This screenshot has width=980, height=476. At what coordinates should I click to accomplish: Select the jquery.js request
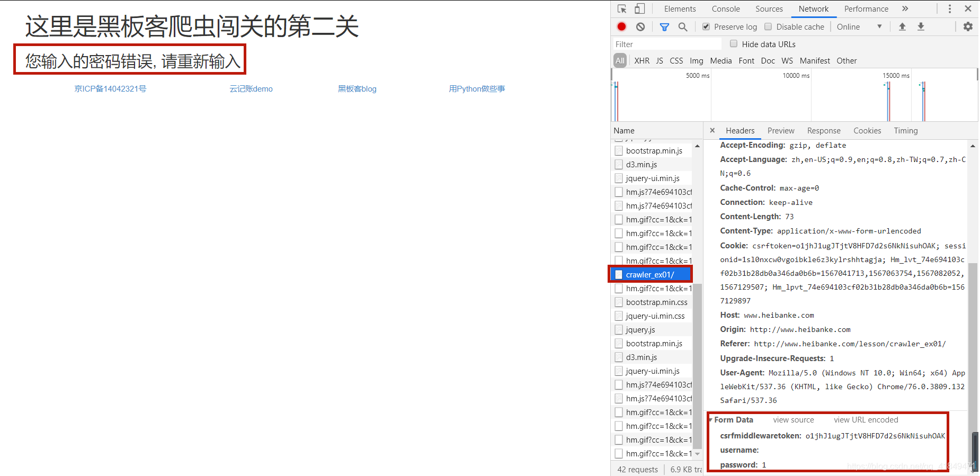652,329
